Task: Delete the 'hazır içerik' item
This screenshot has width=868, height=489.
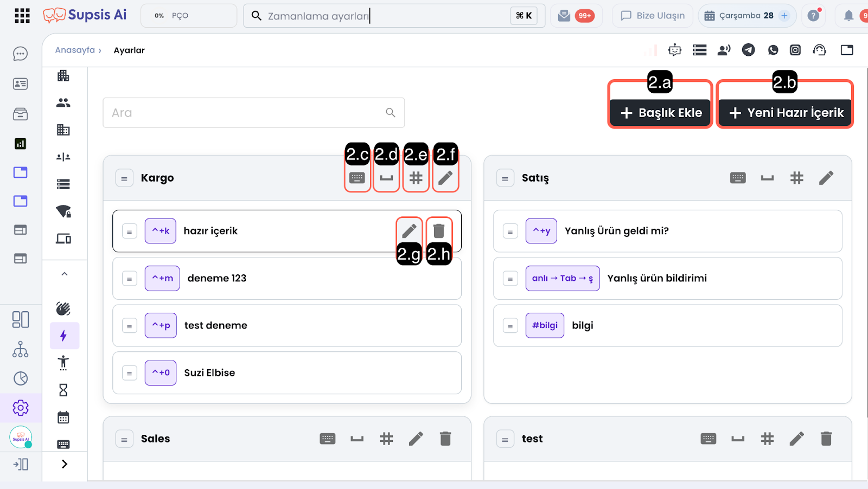Action: click(439, 231)
